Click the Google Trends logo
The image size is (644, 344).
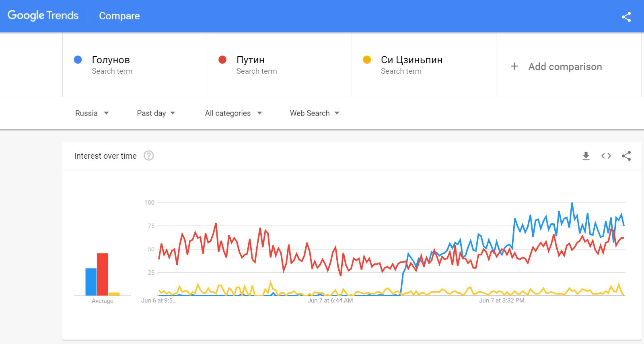(x=43, y=16)
